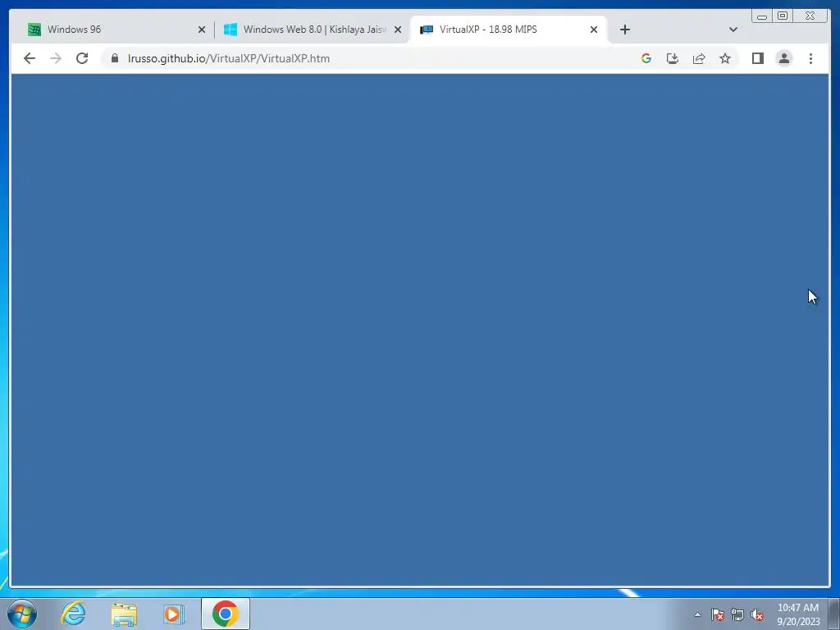
Task: Click the forward navigation arrow
Action: tap(56, 58)
